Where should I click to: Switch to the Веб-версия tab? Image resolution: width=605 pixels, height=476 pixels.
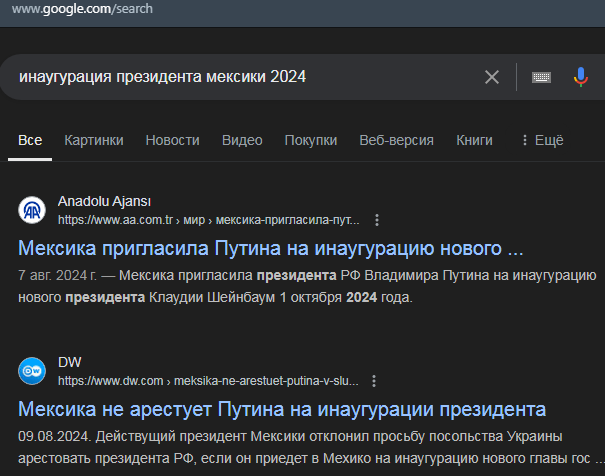pyautogui.click(x=396, y=140)
